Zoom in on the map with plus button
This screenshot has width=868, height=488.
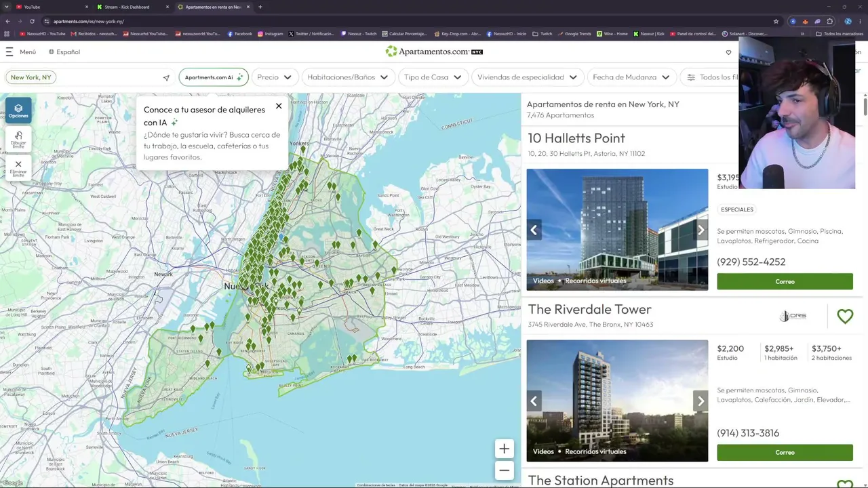point(504,449)
